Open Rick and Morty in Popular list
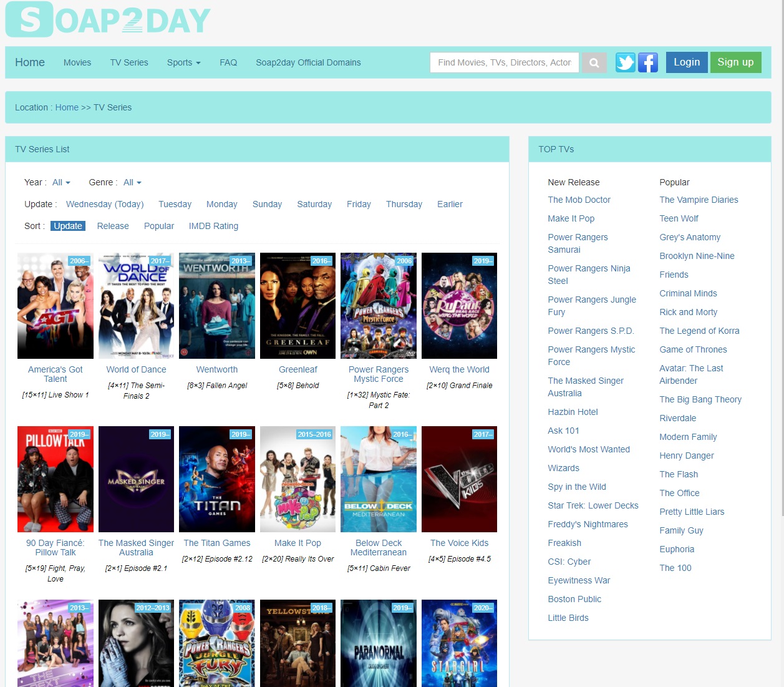784x687 pixels. tap(688, 312)
